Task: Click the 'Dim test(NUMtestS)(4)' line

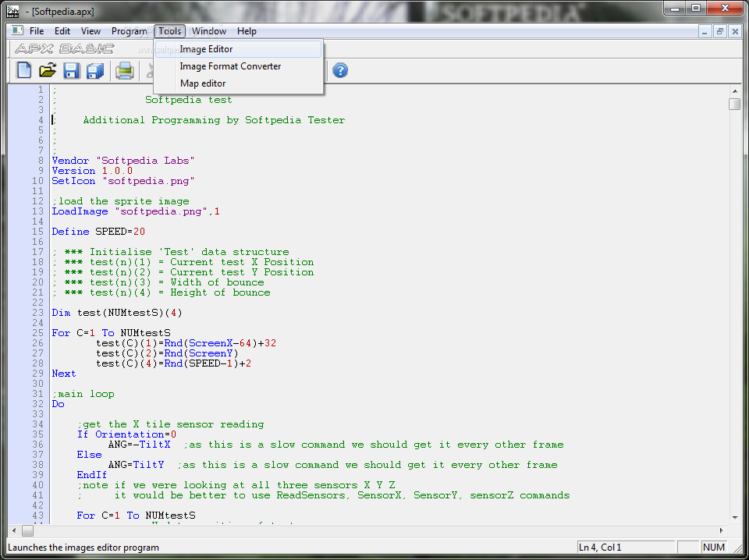Action: [117, 313]
